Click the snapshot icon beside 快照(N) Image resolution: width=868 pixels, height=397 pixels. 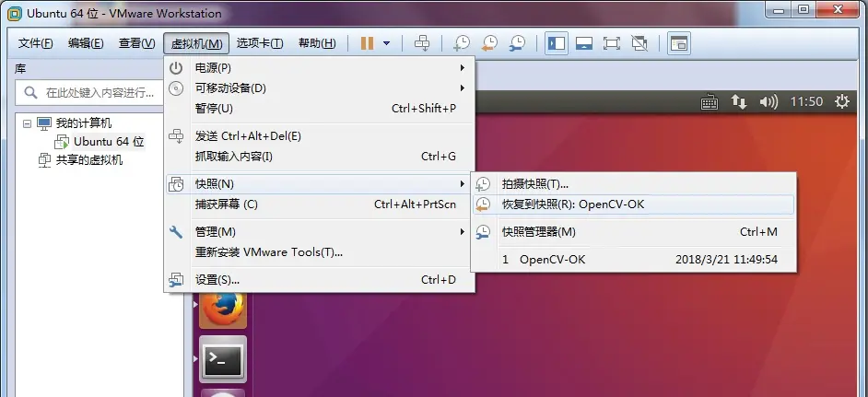[176, 184]
